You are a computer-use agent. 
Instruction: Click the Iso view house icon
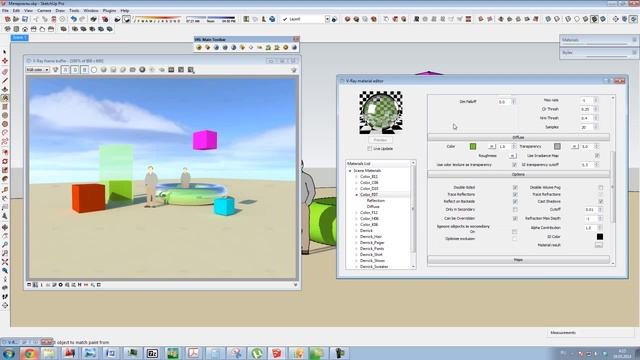coord(7,29)
